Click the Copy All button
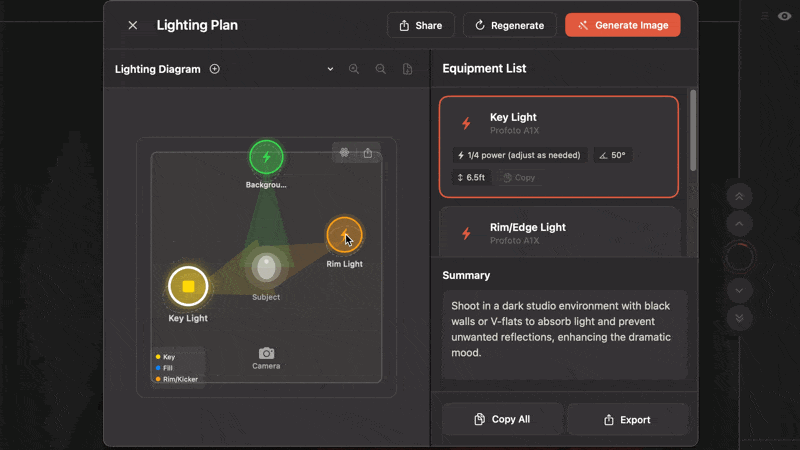This screenshot has height=450, width=800. [502, 419]
